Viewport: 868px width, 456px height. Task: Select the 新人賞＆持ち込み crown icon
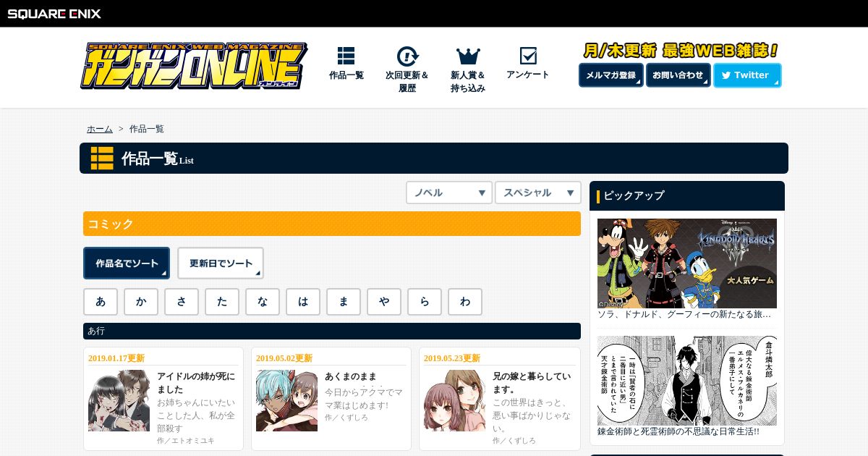point(468,56)
